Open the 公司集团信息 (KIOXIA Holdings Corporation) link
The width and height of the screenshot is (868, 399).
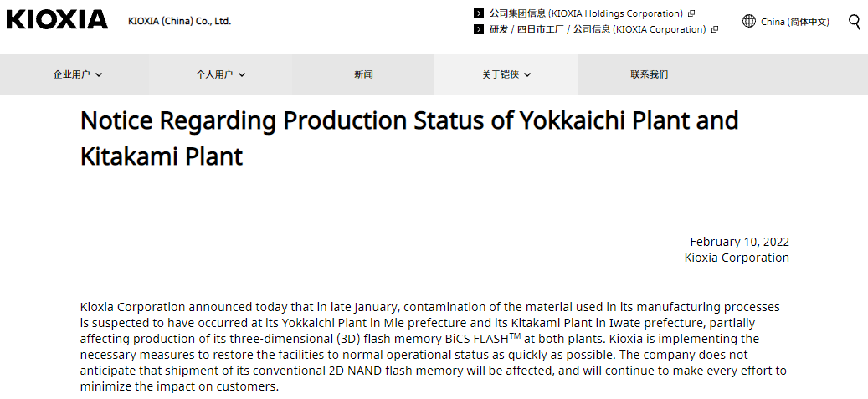click(x=586, y=13)
